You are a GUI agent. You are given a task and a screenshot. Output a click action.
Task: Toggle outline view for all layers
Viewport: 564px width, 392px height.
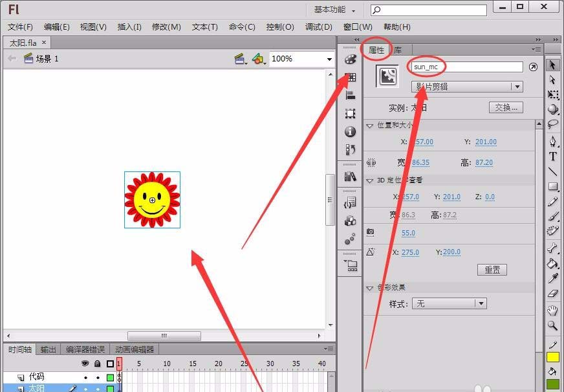coord(110,364)
